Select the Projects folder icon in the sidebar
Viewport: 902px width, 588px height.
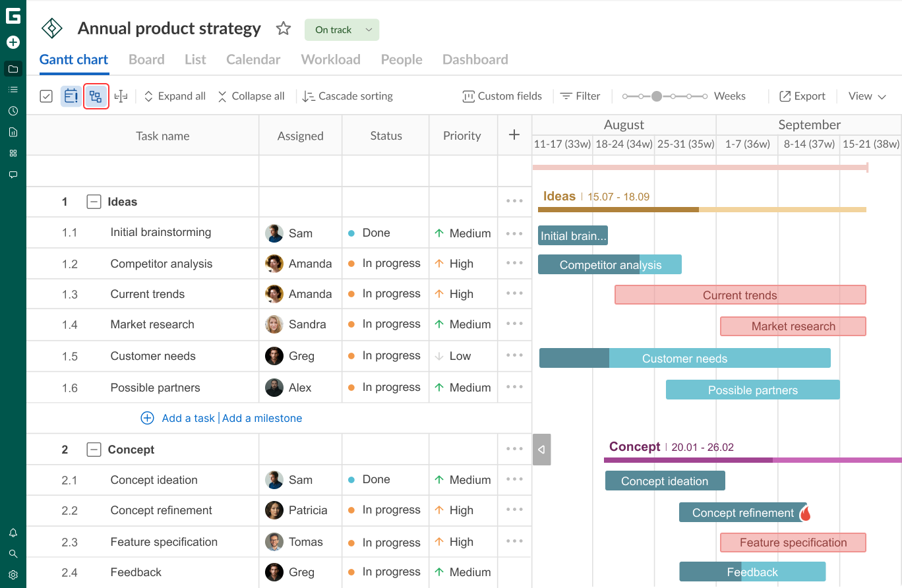point(13,69)
